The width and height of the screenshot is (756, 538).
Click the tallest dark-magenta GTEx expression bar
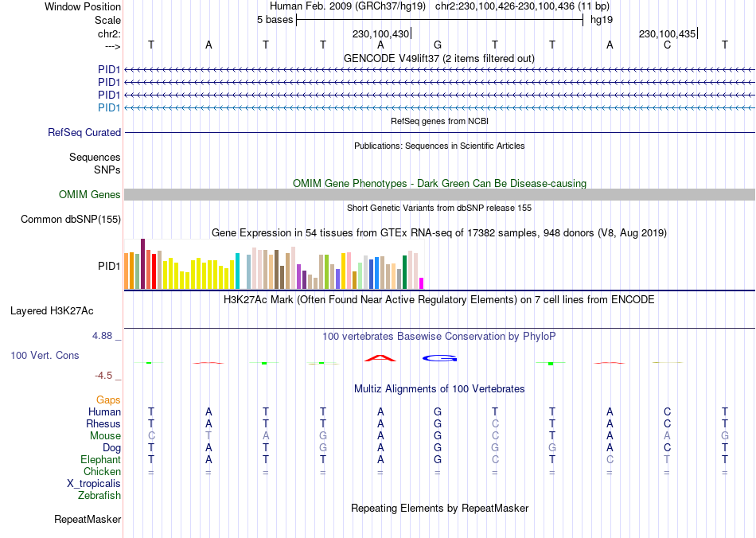pyautogui.click(x=142, y=263)
